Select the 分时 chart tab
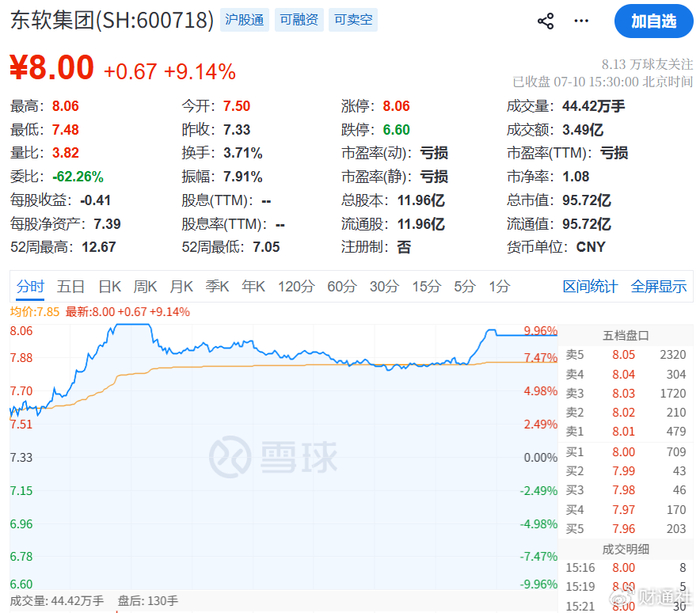Screen dimensions: 700x613 [30, 286]
